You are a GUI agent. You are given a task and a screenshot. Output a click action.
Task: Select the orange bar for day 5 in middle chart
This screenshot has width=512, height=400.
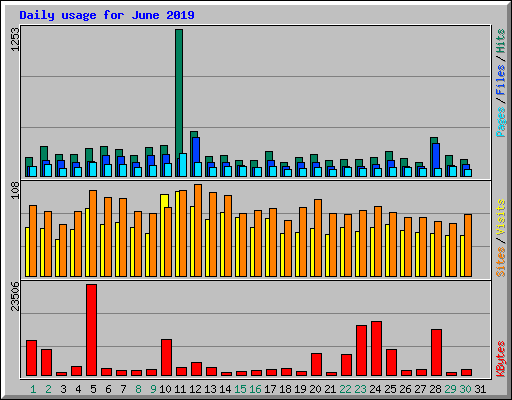93,233
